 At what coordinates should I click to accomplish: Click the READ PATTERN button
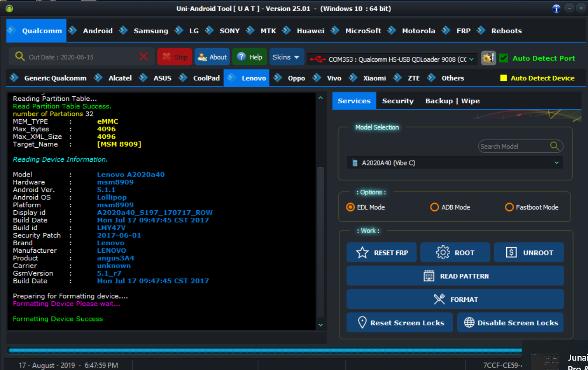[455, 276]
